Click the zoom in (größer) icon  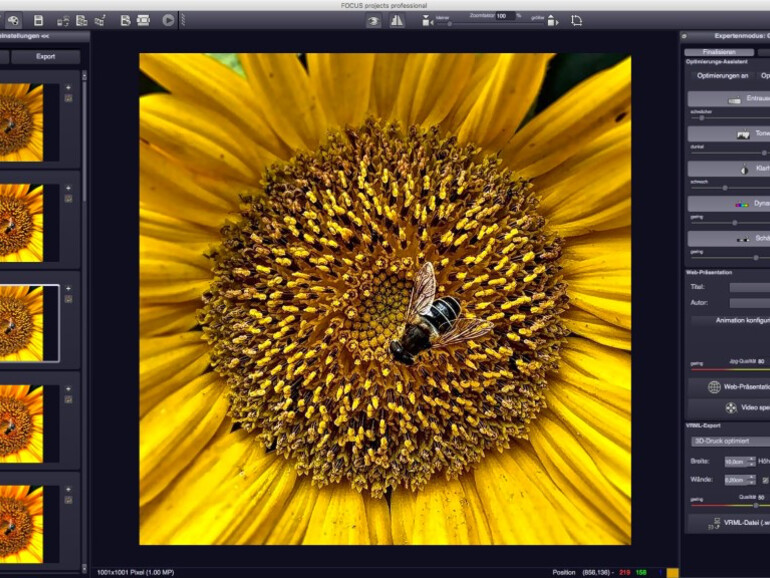pyautogui.click(x=552, y=21)
